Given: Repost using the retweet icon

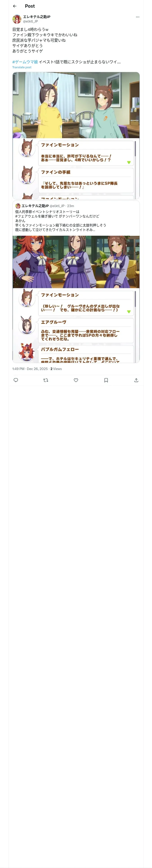Looking at the screenshot, I should (x=46, y=380).
